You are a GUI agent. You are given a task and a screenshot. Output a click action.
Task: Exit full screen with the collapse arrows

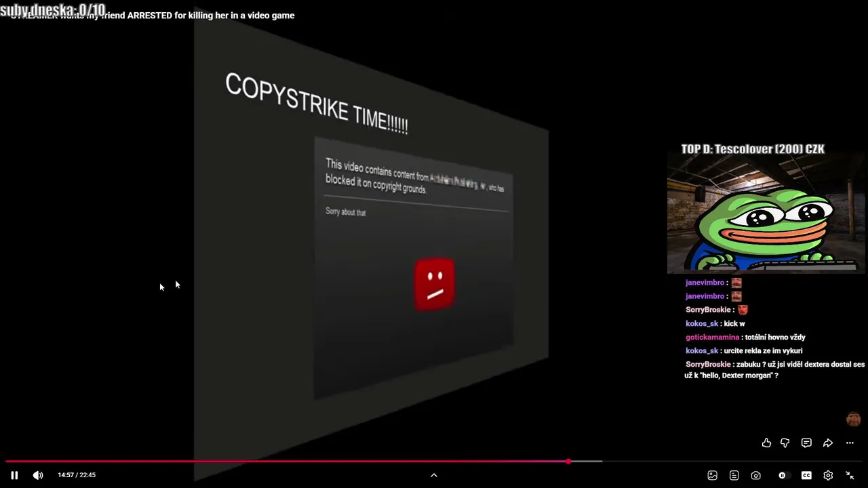point(850,475)
